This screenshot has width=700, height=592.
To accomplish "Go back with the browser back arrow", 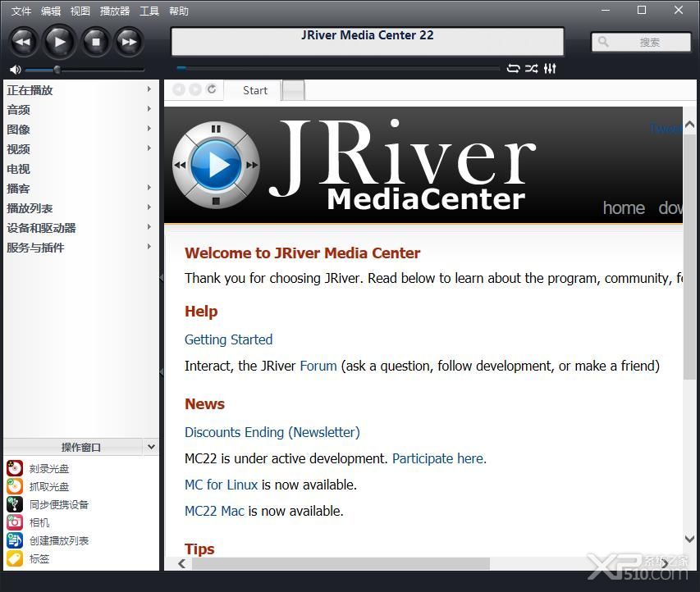I will [179, 89].
